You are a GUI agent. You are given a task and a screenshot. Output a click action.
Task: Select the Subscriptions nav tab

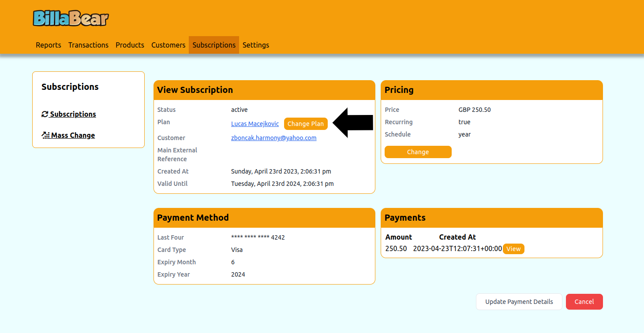click(214, 45)
